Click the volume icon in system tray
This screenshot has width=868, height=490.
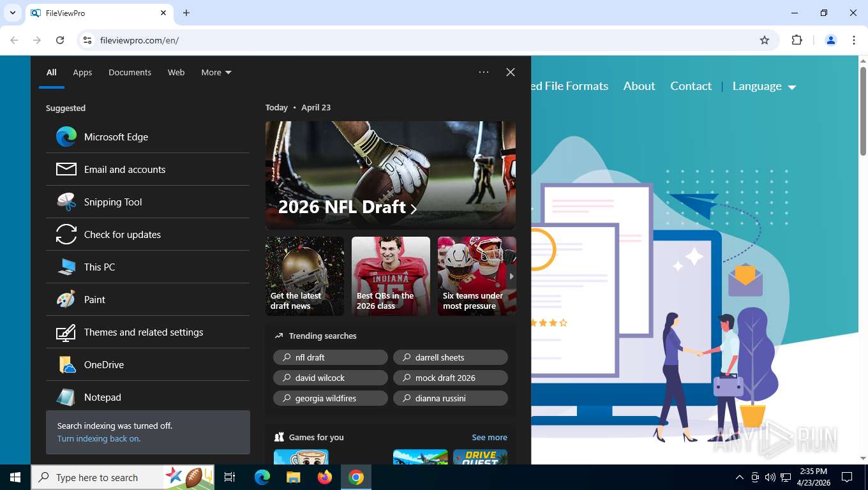[770, 477]
